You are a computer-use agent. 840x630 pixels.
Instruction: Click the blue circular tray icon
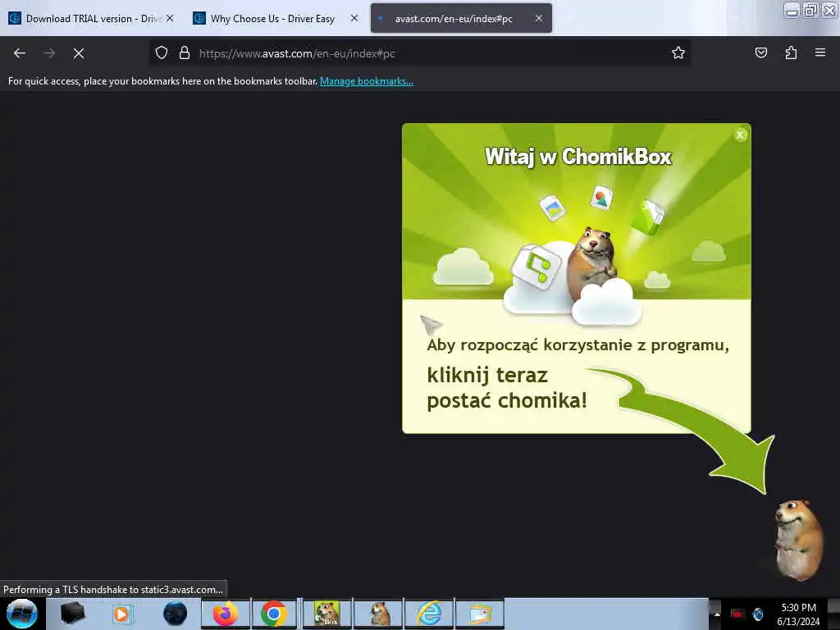click(x=757, y=614)
